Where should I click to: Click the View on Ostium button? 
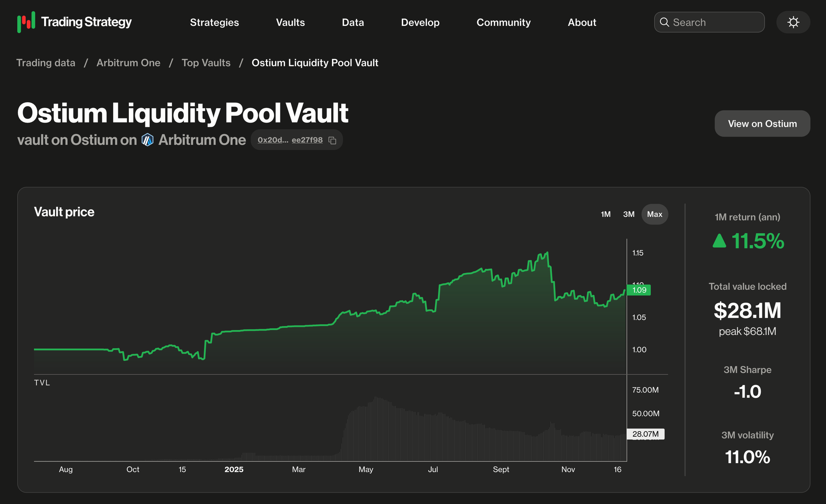coord(762,123)
